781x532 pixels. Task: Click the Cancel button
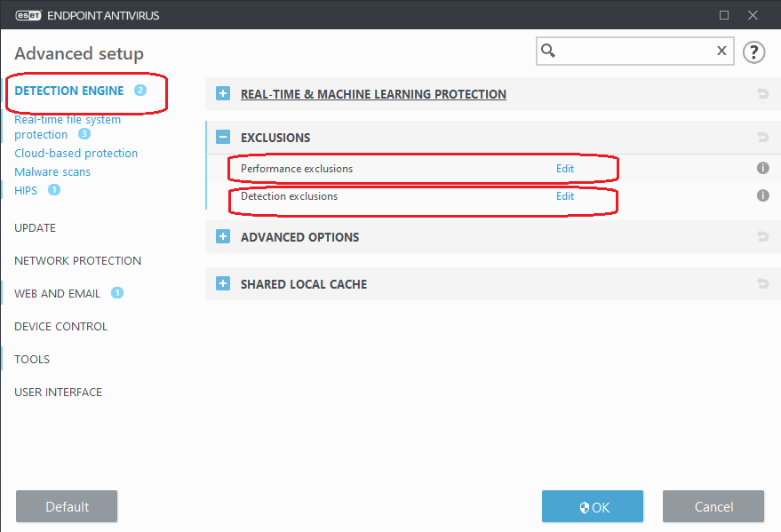coord(713,506)
